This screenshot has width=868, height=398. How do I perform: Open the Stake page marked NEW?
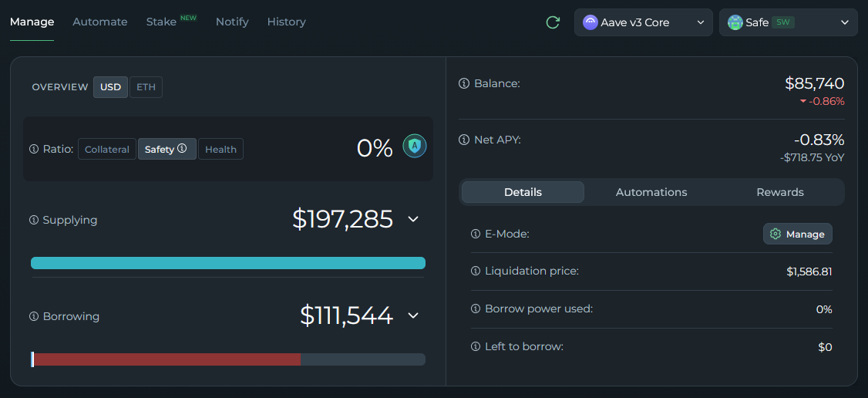[x=161, y=22]
